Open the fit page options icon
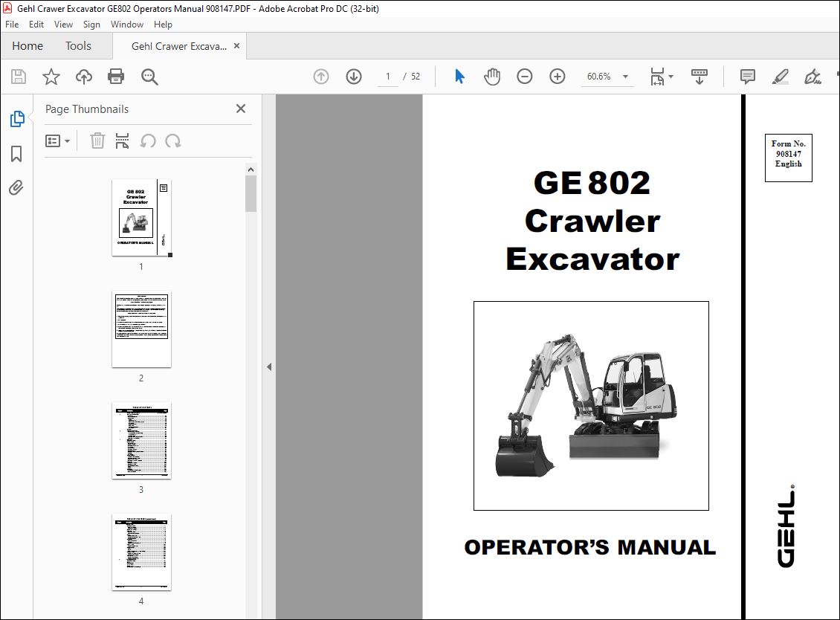Image resolution: width=840 pixels, height=620 pixels. tap(661, 77)
